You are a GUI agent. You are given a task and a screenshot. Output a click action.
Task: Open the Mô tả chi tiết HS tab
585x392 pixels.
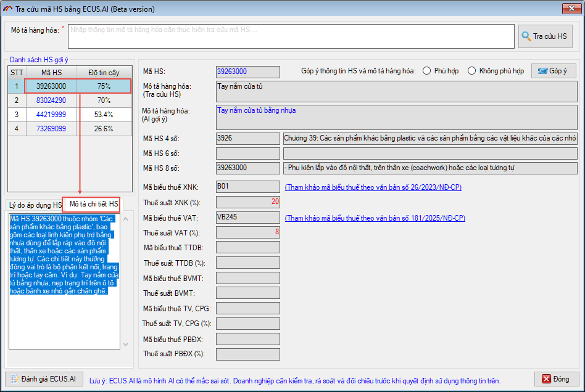94,204
